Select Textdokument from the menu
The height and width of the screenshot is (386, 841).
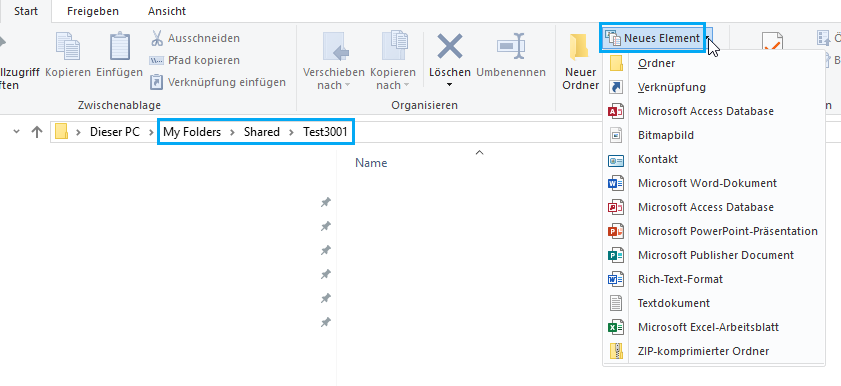pos(713,303)
